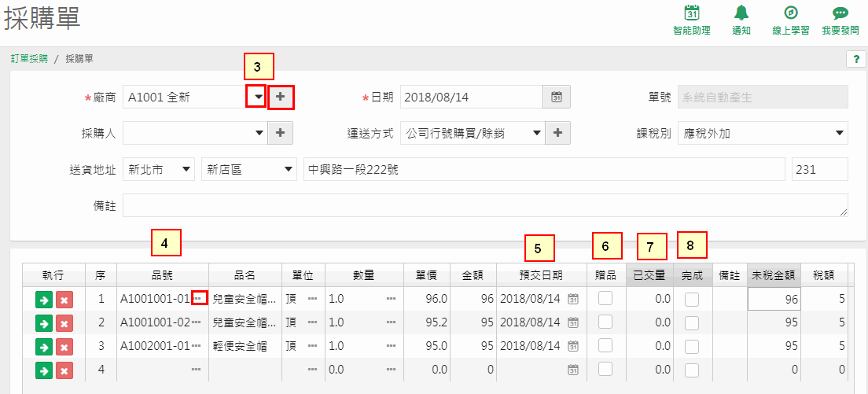The width and height of the screenshot is (868, 394).
Task: Open the 通知 notifications bell
Action: coord(741,21)
